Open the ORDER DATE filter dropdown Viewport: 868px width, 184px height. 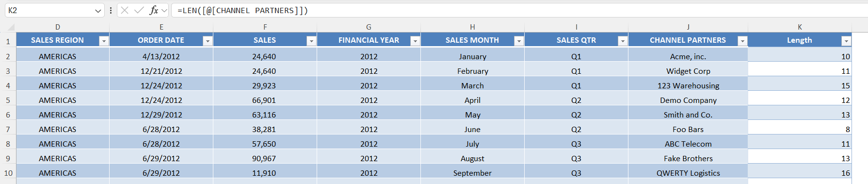point(207,41)
